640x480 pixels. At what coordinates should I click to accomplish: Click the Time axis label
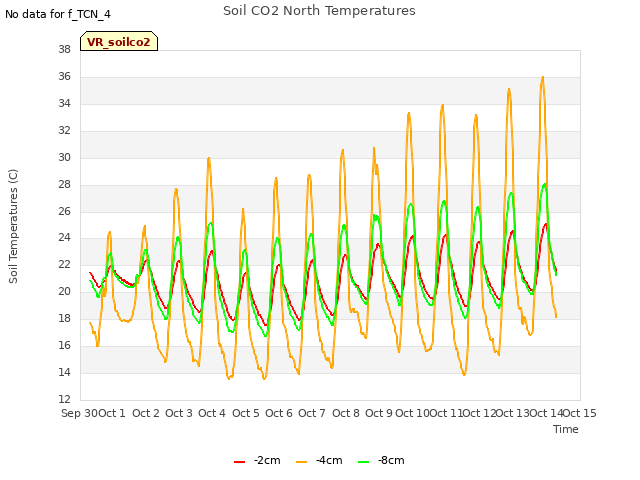coord(566,429)
